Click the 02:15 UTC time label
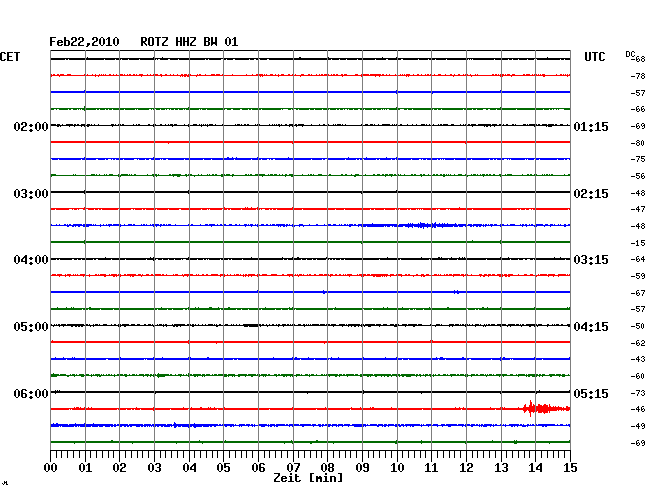Screen dimensions: 650x494 [x=591, y=194]
